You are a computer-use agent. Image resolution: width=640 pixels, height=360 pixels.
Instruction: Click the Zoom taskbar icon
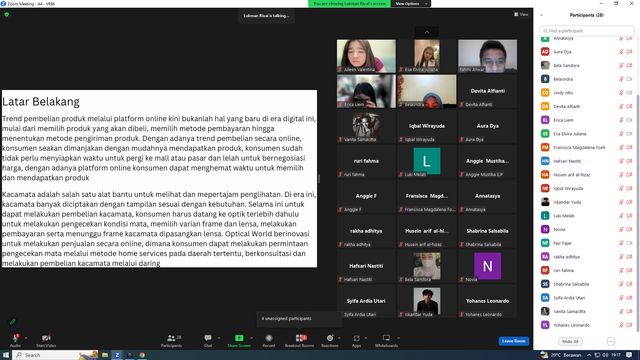pyautogui.click(x=117, y=355)
